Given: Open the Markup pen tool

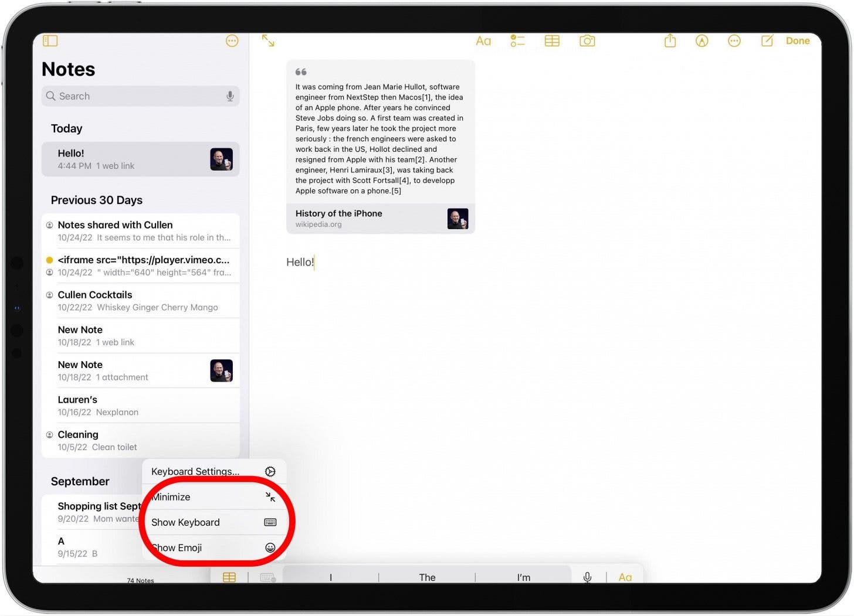Looking at the screenshot, I should (x=701, y=40).
